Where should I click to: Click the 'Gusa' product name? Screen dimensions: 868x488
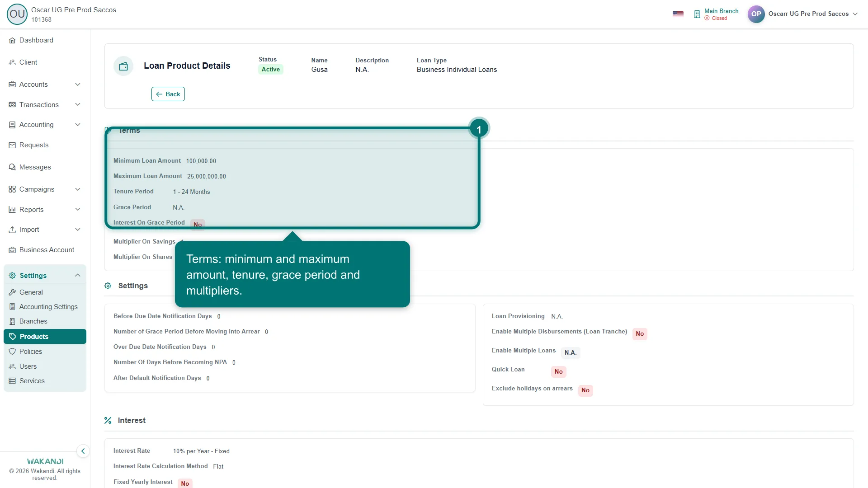click(319, 70)
